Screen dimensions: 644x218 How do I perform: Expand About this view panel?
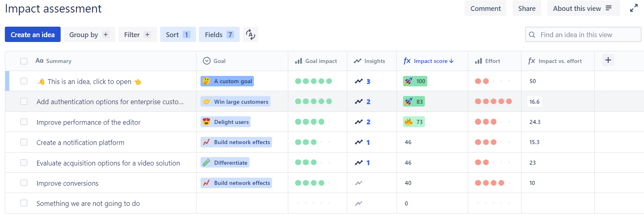point(583,8)
